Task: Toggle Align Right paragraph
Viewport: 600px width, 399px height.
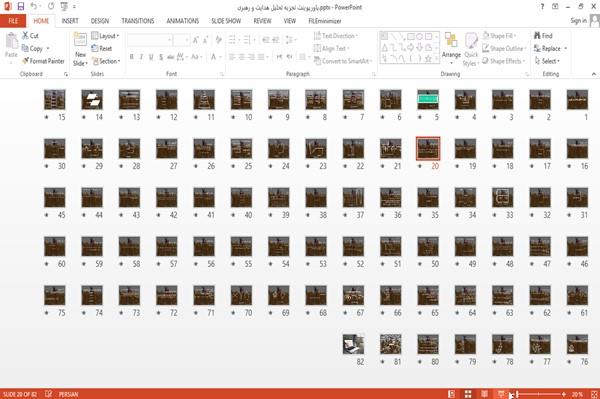Action: (251, 57)
